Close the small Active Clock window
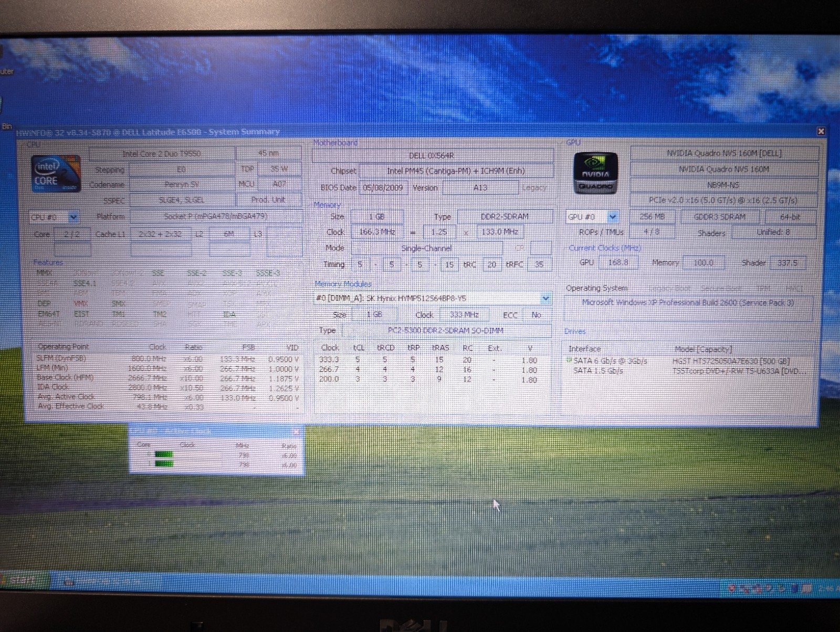Screen dimensions: 840x632 (x=296, y=431)
